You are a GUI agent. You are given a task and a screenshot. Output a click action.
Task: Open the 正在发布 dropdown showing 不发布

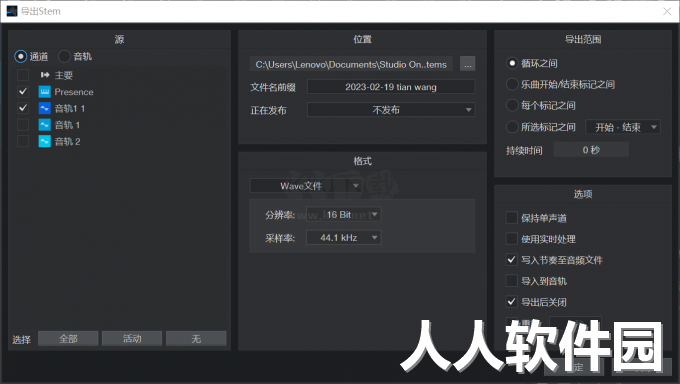click(391, 110)
